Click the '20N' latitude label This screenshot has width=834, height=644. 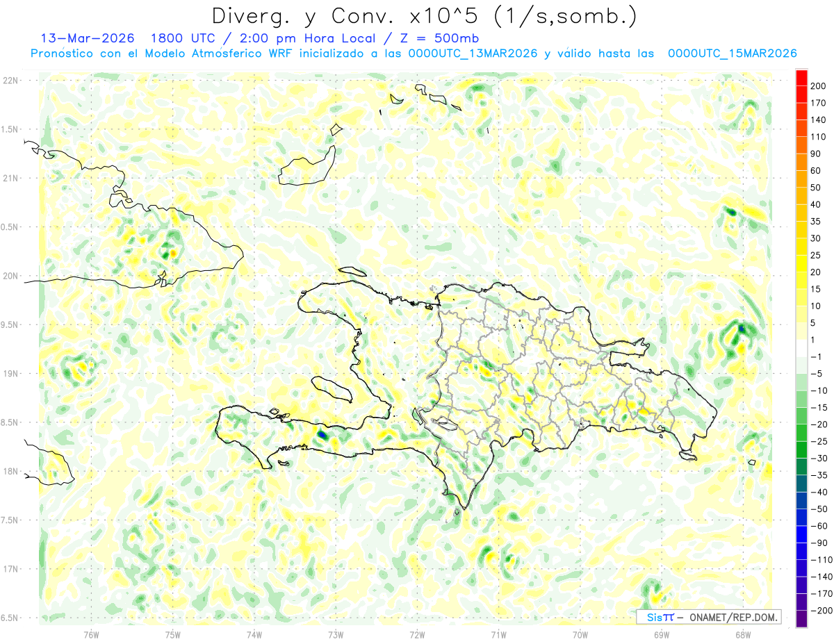click(x=10, y=276)
